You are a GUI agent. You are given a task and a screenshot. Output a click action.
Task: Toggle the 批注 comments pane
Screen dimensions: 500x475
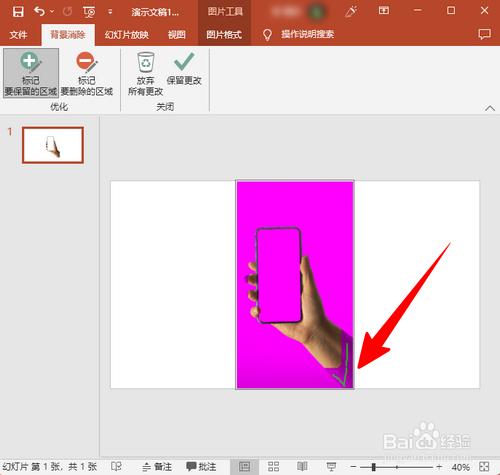point(201,467)
